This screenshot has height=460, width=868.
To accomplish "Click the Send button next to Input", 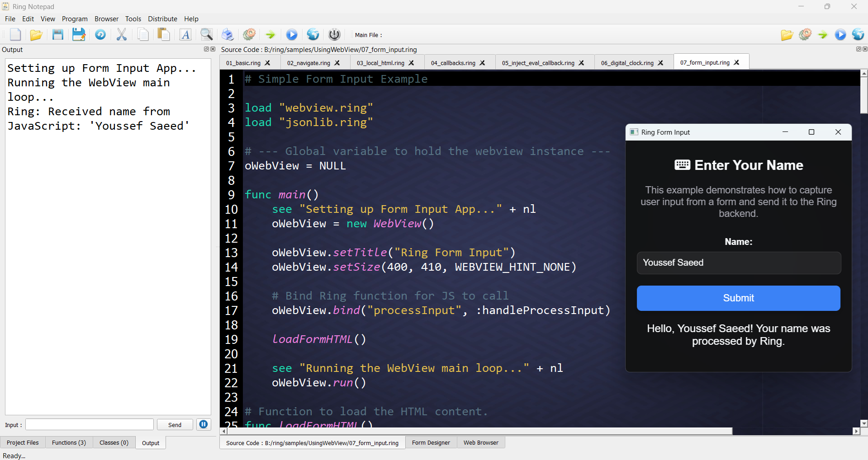I will point(175,424).
